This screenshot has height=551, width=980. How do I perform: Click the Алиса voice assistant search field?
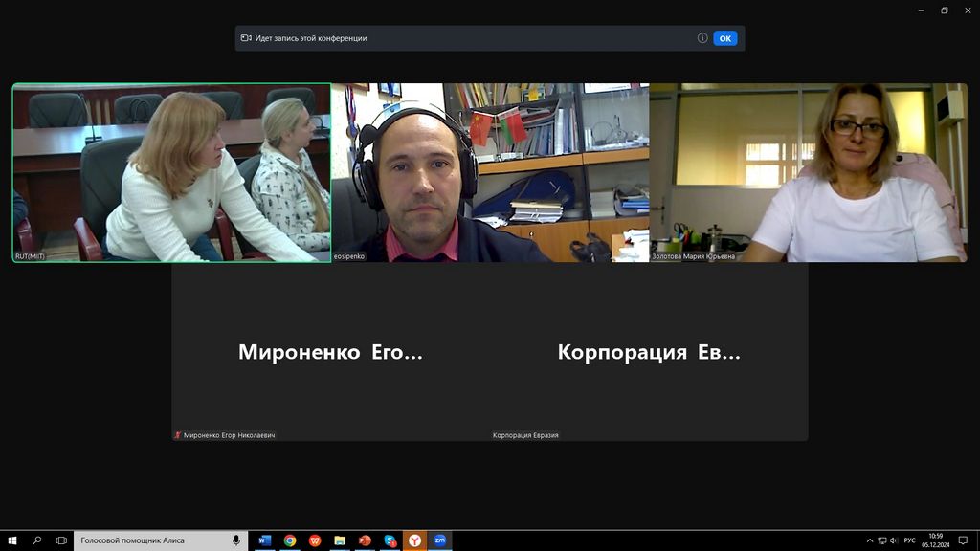click(x=153, y=540)
